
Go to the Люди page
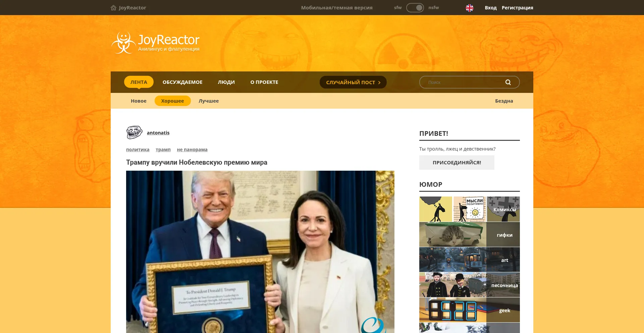(226, 82)
